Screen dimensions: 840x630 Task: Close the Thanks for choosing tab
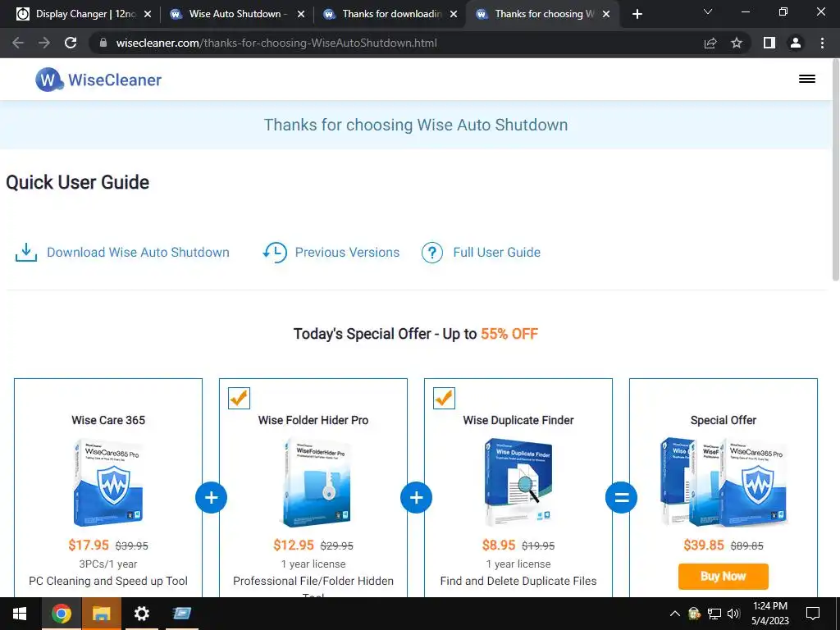[x=606, y=14]
